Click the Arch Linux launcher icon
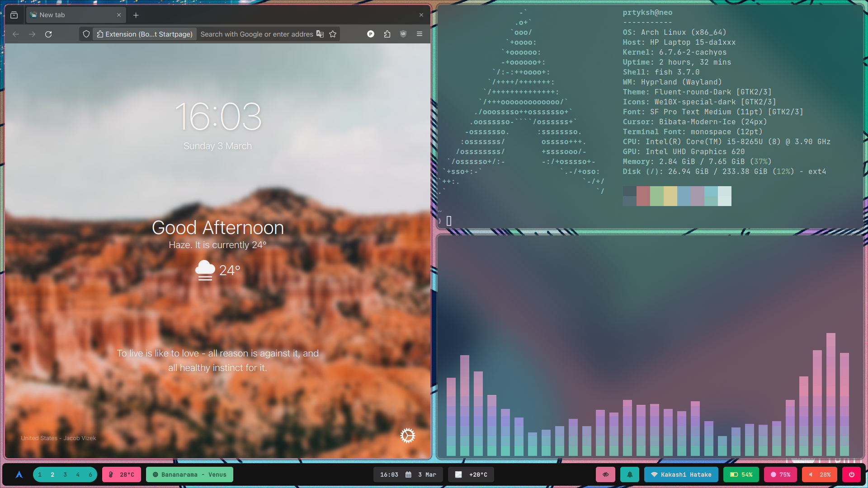 19,474
